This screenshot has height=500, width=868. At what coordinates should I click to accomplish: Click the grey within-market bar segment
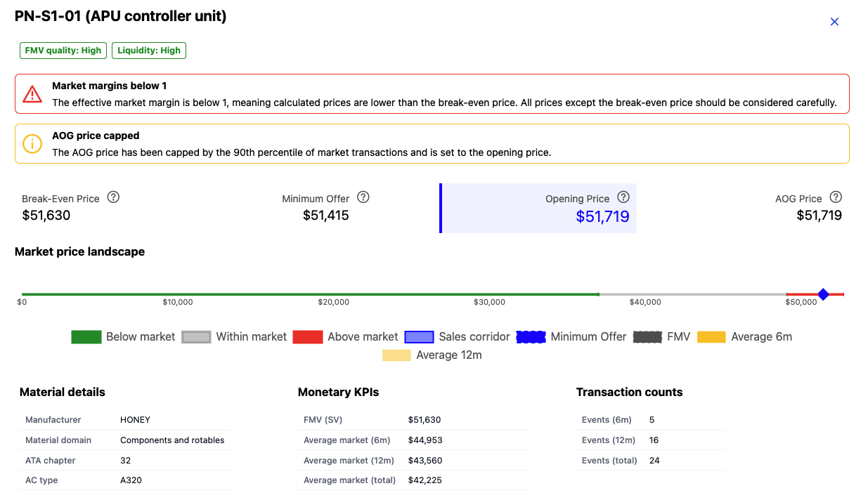692,294
